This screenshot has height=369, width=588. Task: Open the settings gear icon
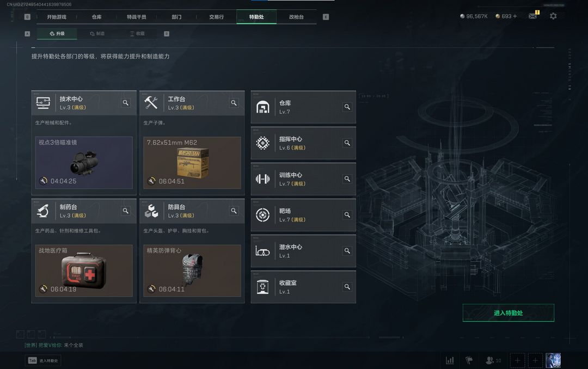[553, 16]
